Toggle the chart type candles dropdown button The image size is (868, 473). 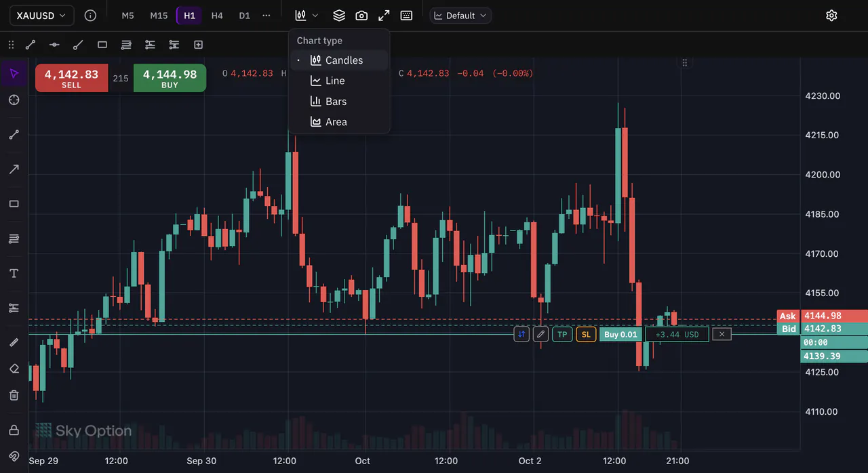click(307, 16)
